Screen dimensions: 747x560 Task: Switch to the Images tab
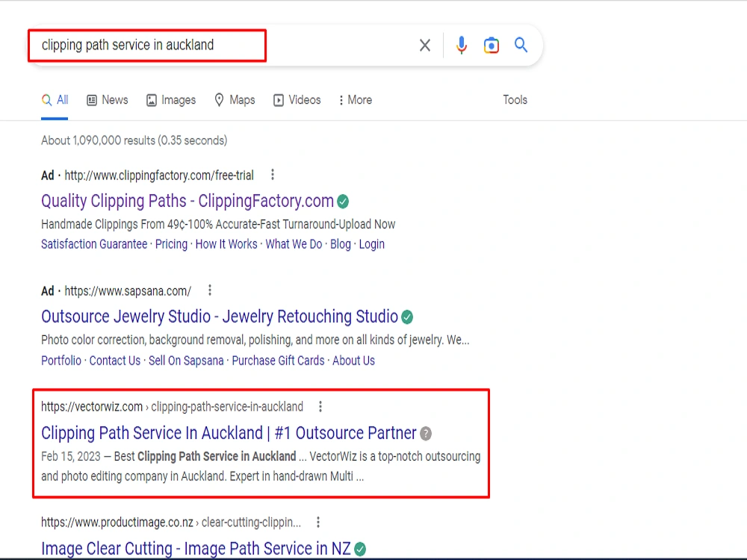click(x=171, y=100)
